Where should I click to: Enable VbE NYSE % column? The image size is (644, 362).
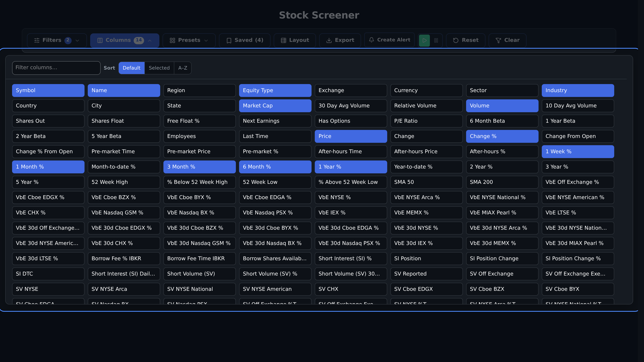tap(351, 197)
